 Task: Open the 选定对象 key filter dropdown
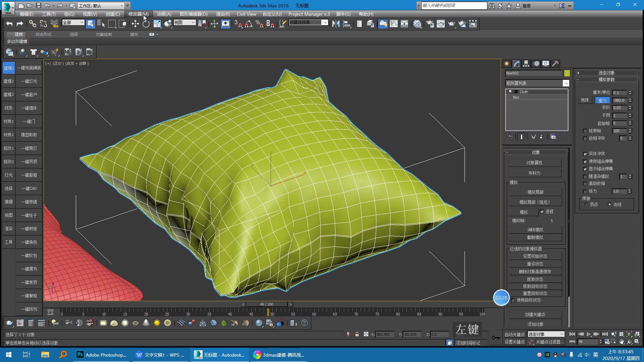pos(562,334)
